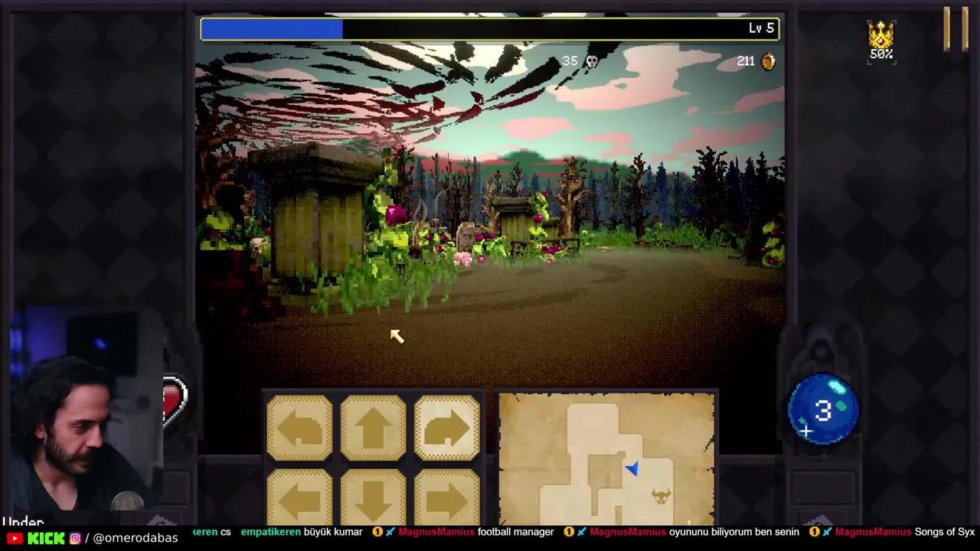Click the red heart health icon
Image resolution: width=980 pixels, height=551 pixels.
[174, 400]
